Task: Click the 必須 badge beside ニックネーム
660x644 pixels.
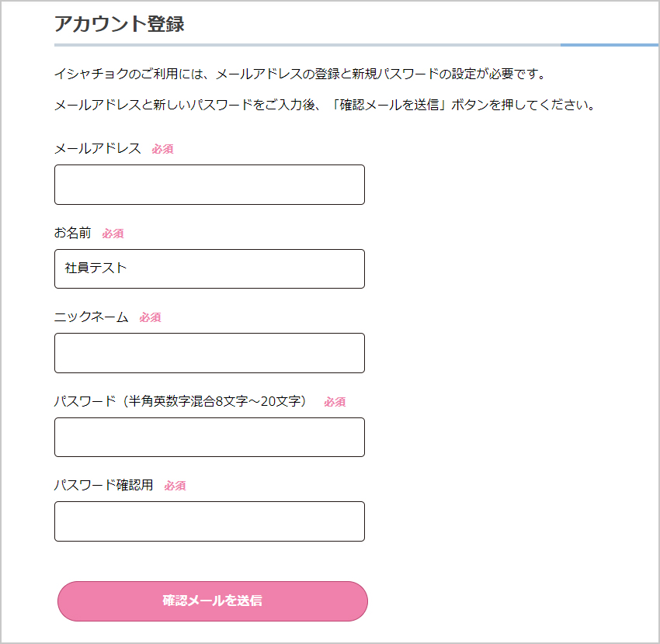Action: click(x=151, y=317)
